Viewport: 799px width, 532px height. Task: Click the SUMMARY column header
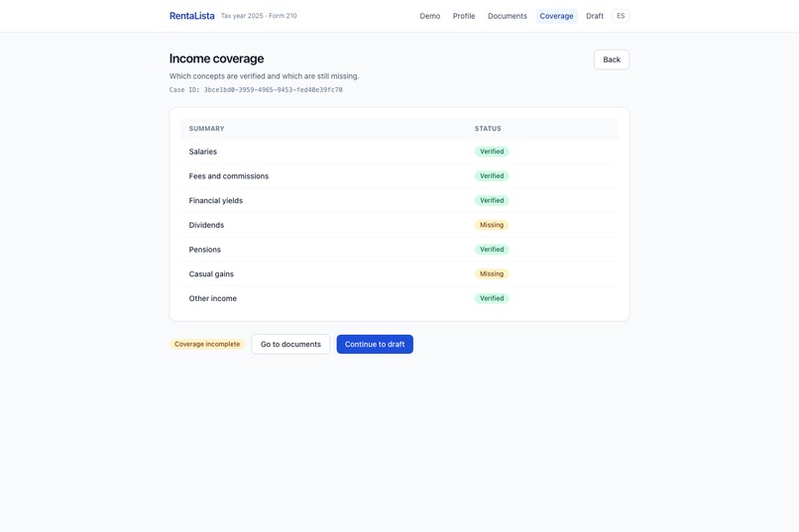(206, 129)
